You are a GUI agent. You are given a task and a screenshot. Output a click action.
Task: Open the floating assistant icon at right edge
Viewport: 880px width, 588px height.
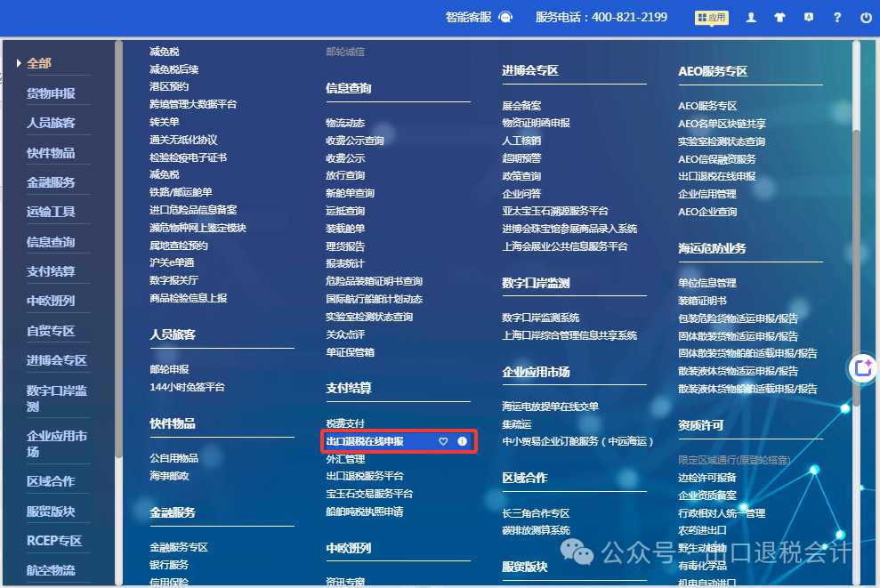tap(862, 367)
